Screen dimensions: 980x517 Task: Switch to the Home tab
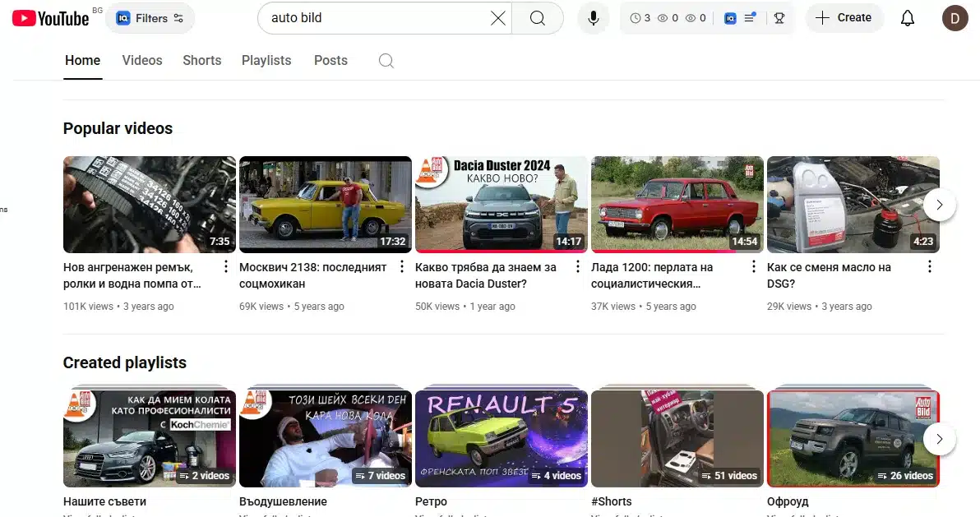(82, 61)
